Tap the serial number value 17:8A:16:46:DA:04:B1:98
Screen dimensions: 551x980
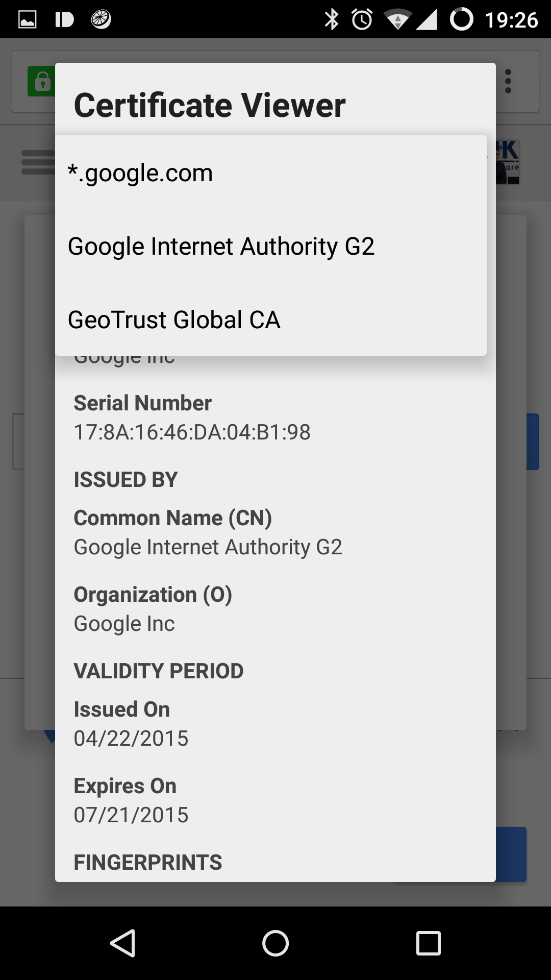point(192,432)
